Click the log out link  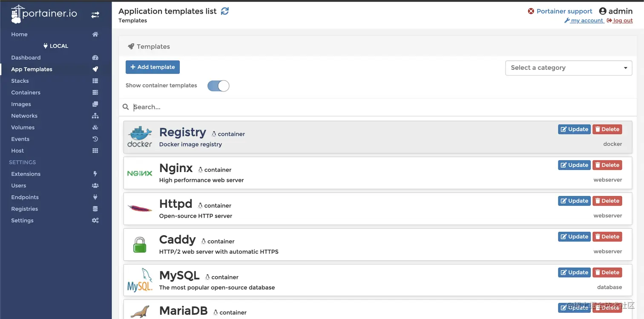pos(620,20)
